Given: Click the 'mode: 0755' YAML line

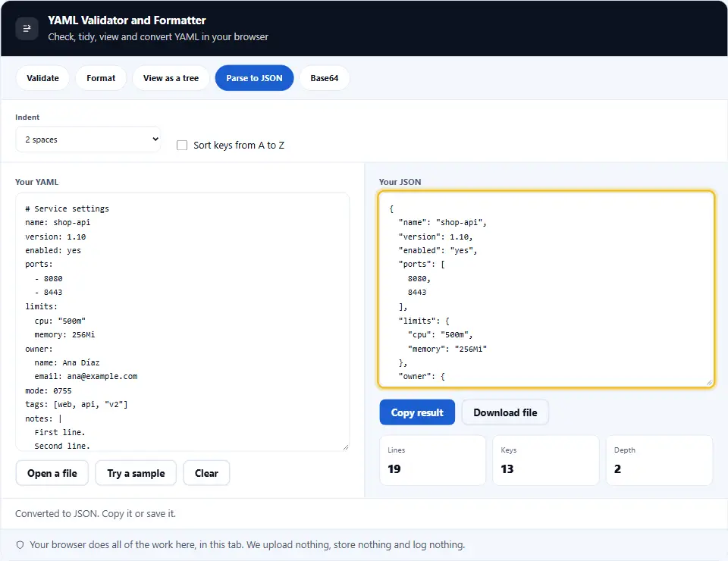Looking at the screenshot, I should click(x=49, y=390).
